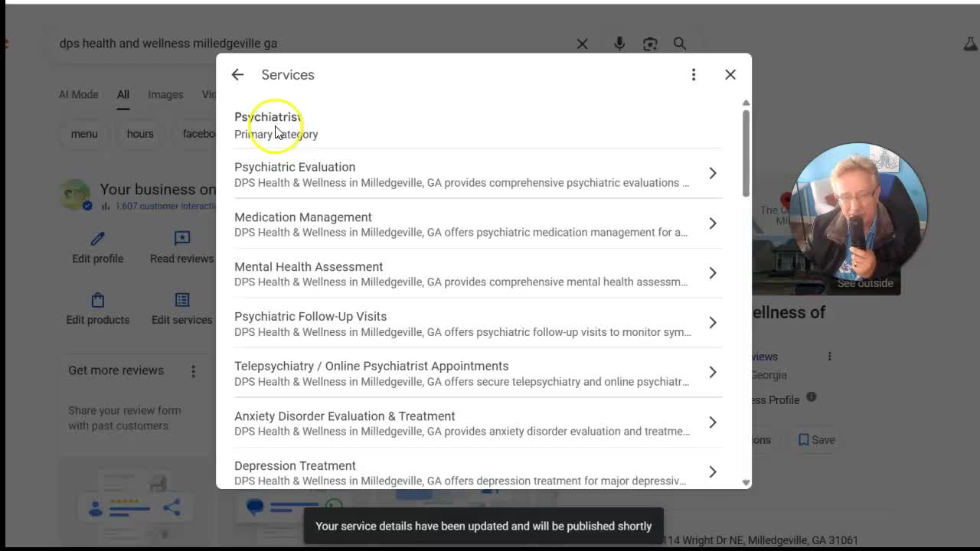Open the three-dot menu in Services header
This screenshot has width=980, height=551.
coord(694,75)
